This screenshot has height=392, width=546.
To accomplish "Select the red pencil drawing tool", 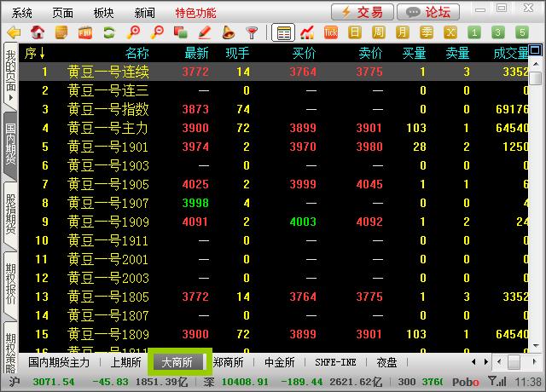I will 205,32.
